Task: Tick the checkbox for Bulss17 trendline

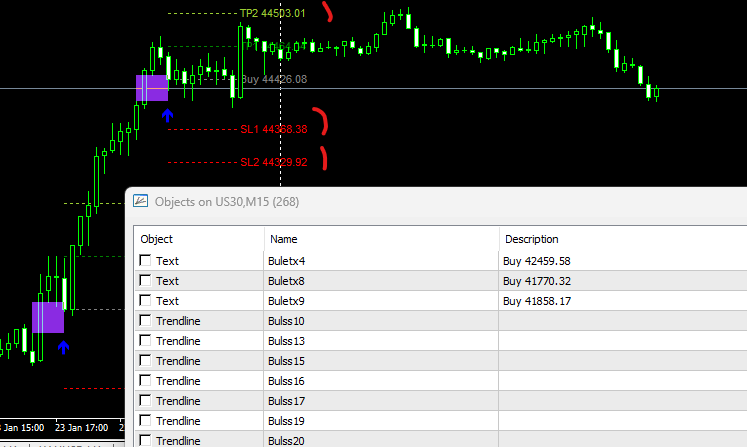Action: click(x=145, y=400)
